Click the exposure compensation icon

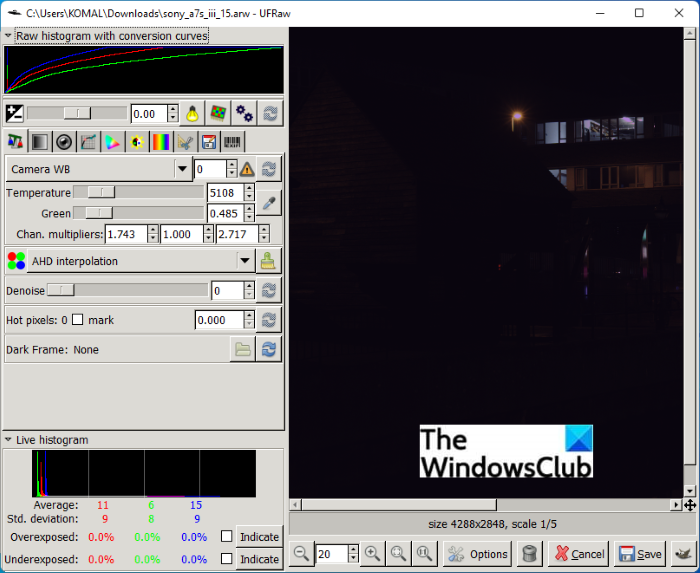tap(14, 114)
